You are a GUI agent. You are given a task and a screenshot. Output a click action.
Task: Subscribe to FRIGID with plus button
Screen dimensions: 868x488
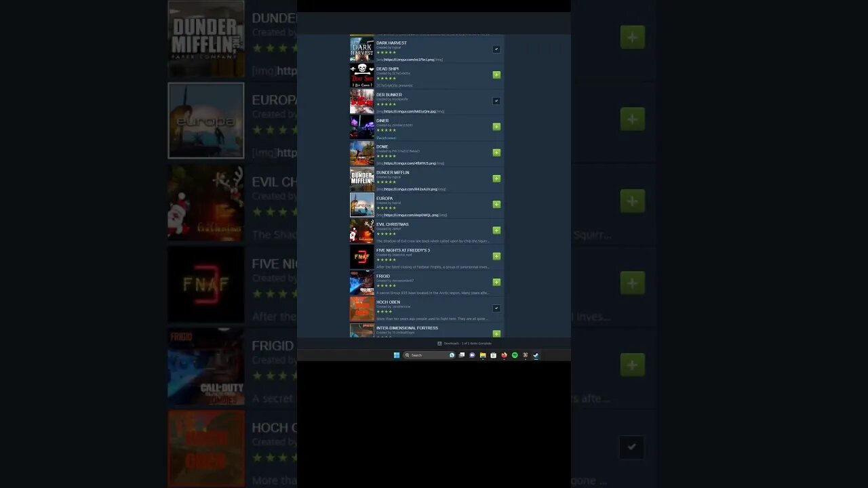click(496, 282)
